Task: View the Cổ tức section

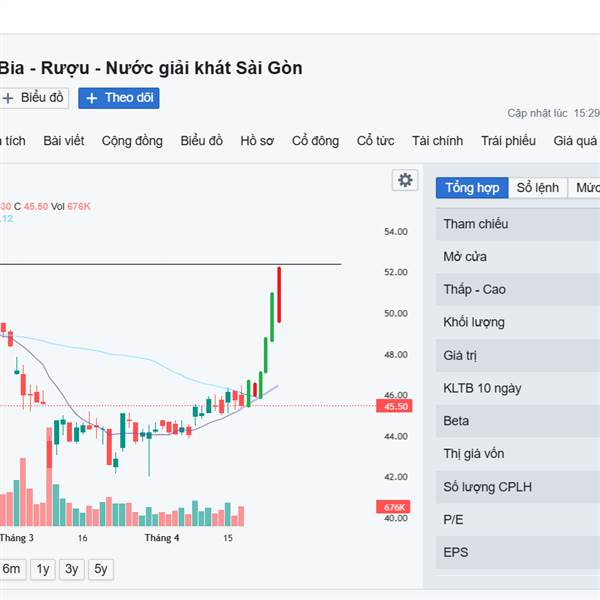Action: coord(376,141)
